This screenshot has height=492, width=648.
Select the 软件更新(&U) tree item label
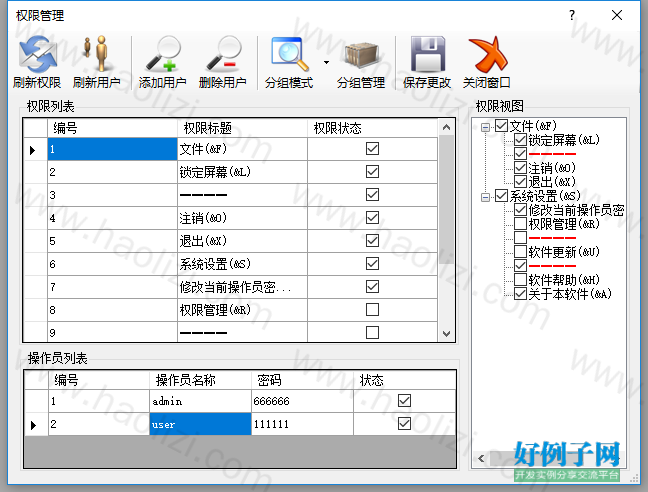(x=564, y=252)
